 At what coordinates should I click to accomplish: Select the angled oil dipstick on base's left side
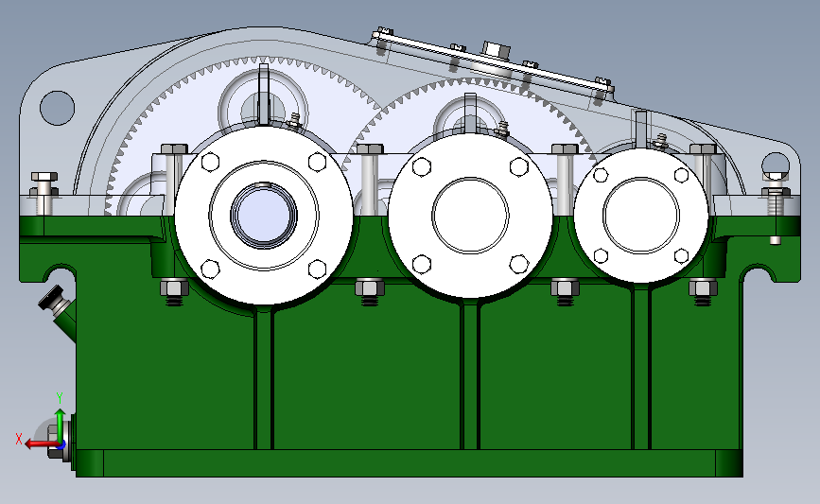click(58, 312)
